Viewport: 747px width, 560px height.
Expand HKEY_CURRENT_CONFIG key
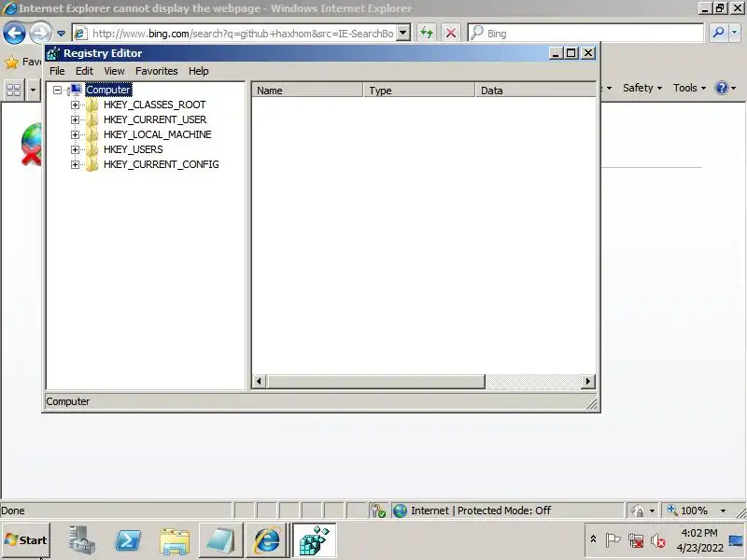(75, 165)
